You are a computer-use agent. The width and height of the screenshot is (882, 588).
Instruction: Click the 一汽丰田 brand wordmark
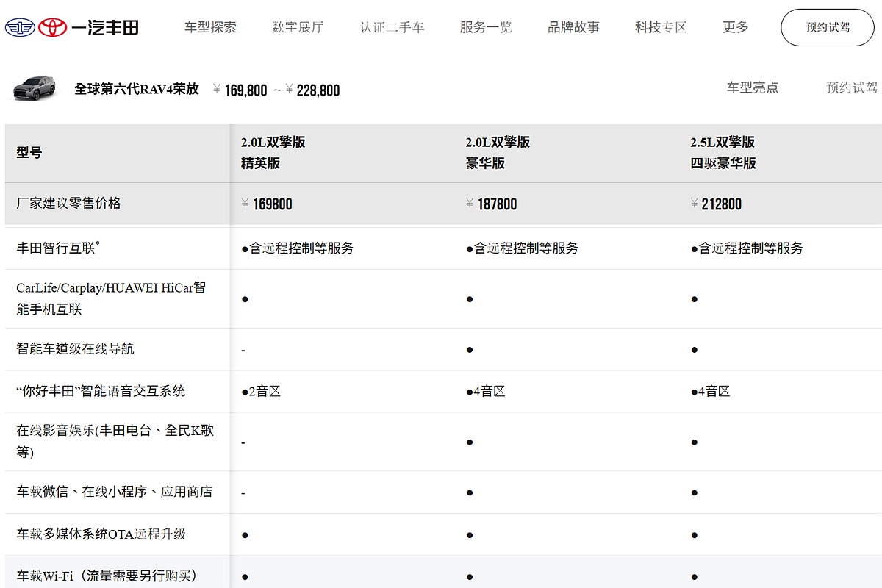coord(105,28)
